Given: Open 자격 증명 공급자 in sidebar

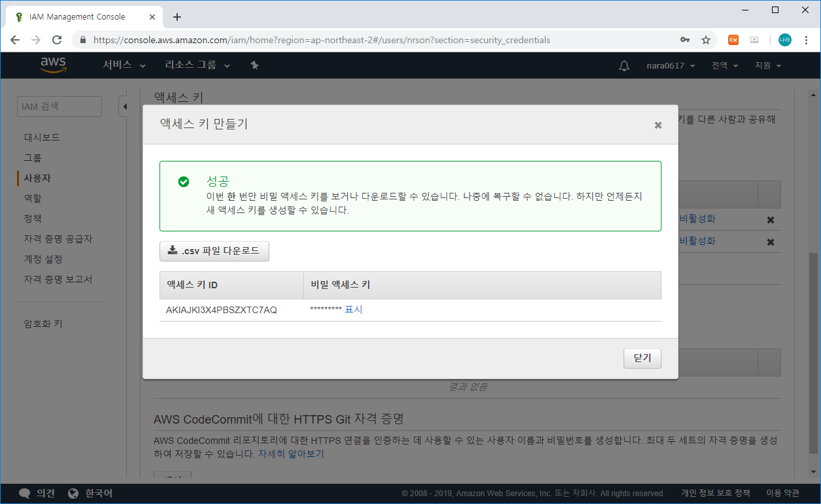Looking at the screenshot, I should click(58, 239).
